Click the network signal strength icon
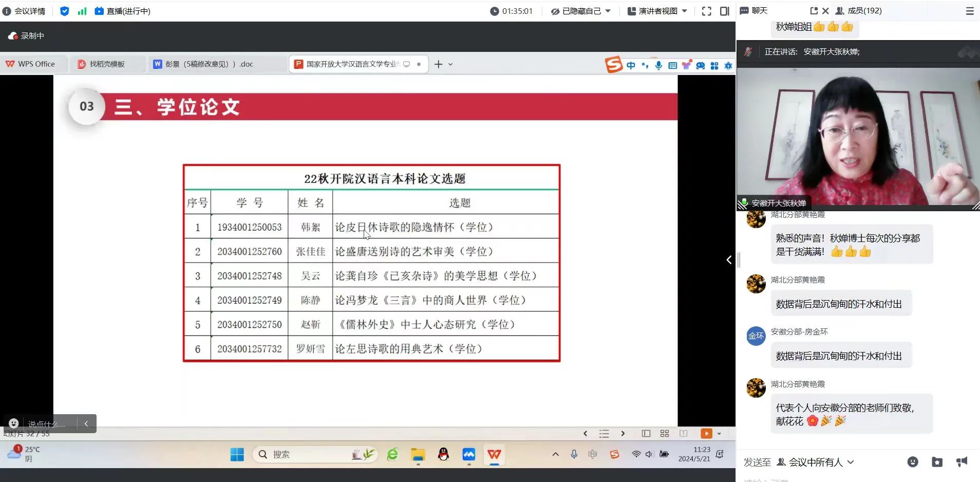 82,11
